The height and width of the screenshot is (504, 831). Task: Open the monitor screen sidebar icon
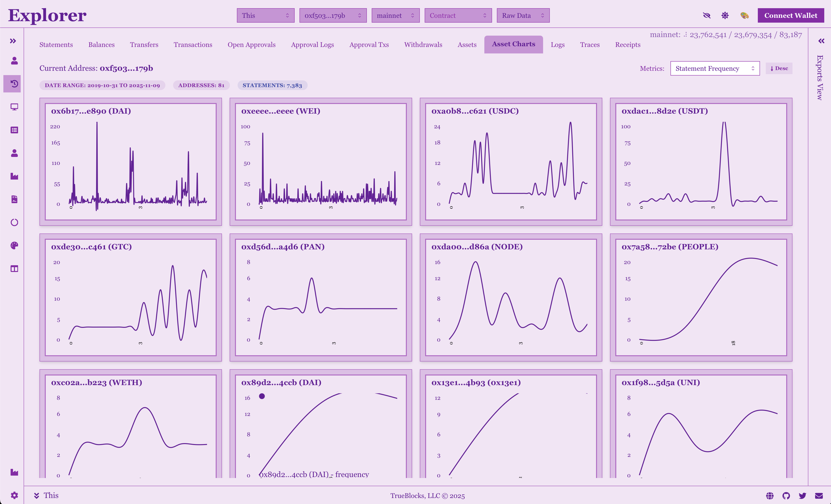pyautogui.click(x=14, y=107)
